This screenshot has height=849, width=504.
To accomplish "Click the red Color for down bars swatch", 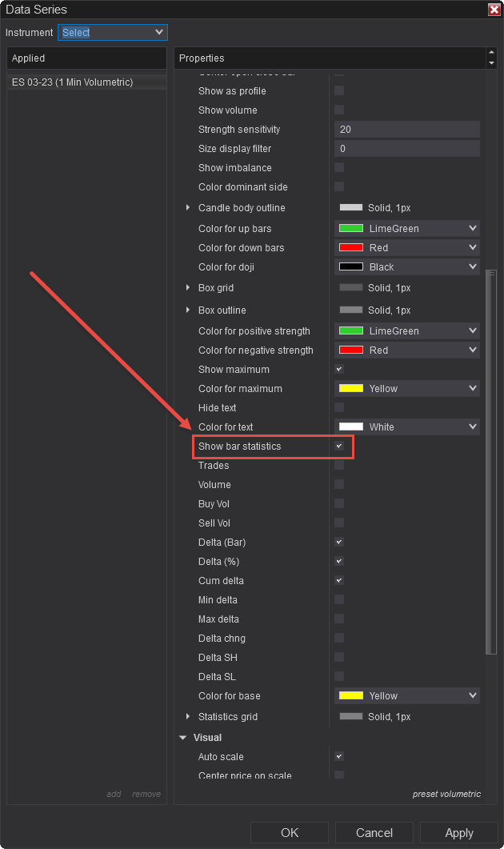I will pos(351,248).
